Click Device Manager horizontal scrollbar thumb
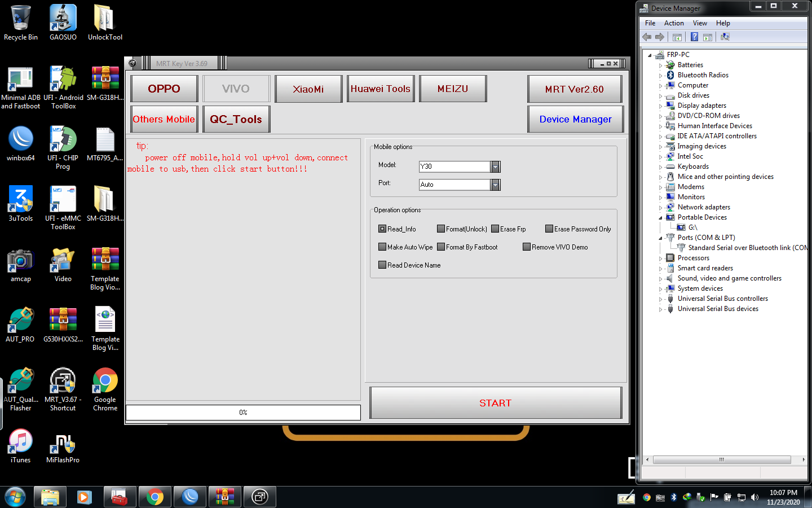 (x=722, y=459)
